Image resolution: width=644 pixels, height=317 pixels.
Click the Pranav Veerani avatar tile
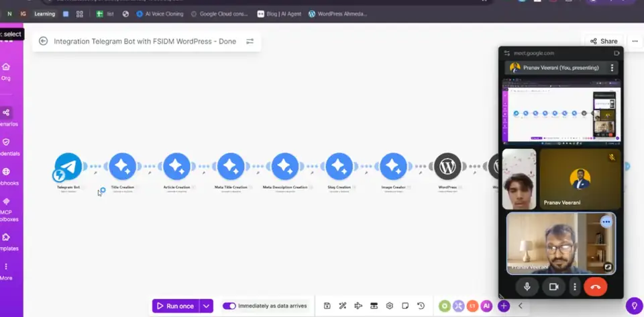pyautogui.click(x=580, y=179)
